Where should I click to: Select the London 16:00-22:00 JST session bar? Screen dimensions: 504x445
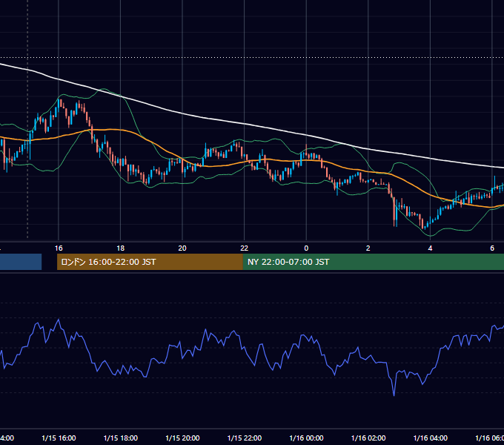pos(150,262)
